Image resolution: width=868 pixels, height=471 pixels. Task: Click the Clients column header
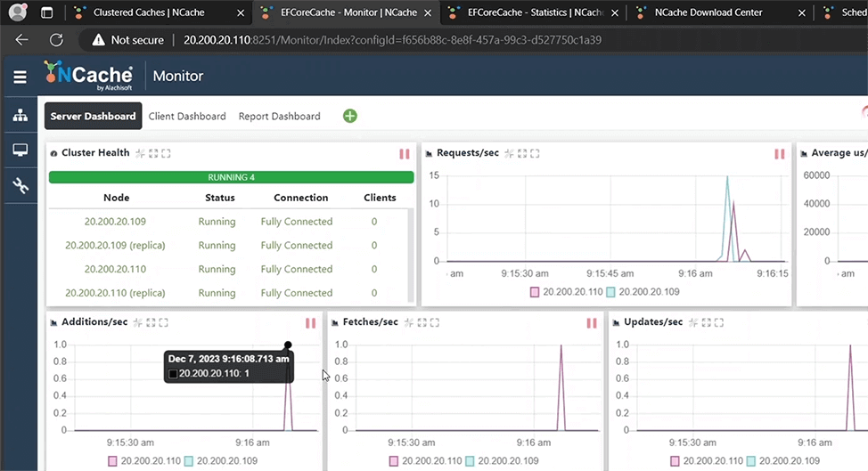click(380, 198)
